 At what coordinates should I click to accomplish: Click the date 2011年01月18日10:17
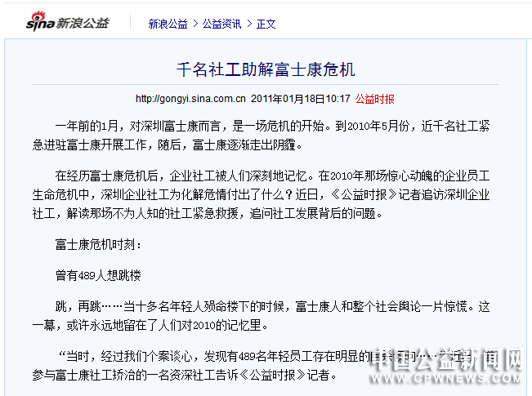pos(300,99)
